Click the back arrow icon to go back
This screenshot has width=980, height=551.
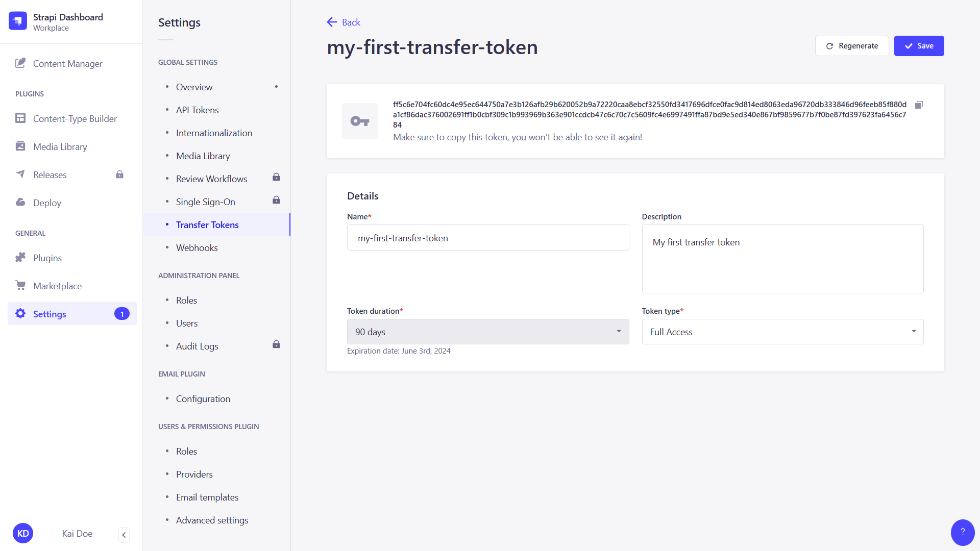(x=332, y=22)
